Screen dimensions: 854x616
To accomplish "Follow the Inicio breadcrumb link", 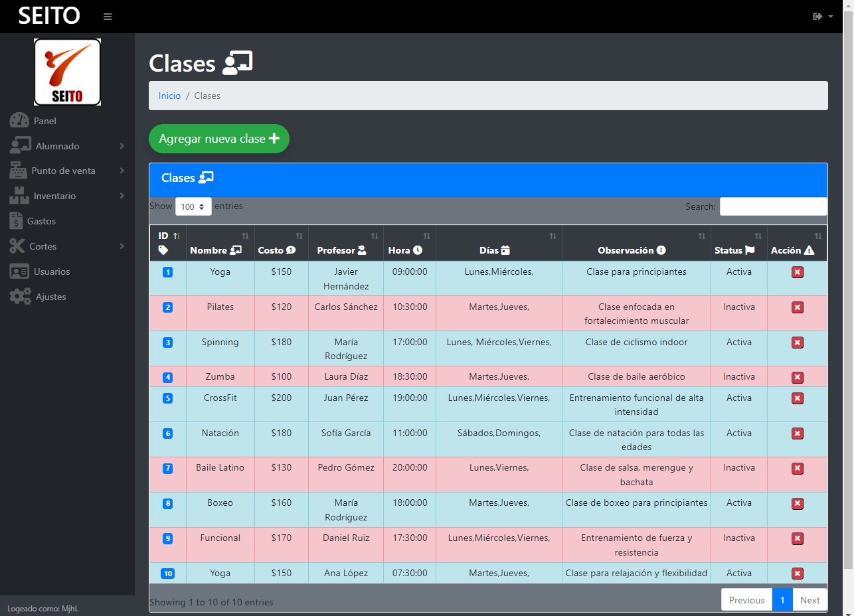I will click(x=169, y=96).
